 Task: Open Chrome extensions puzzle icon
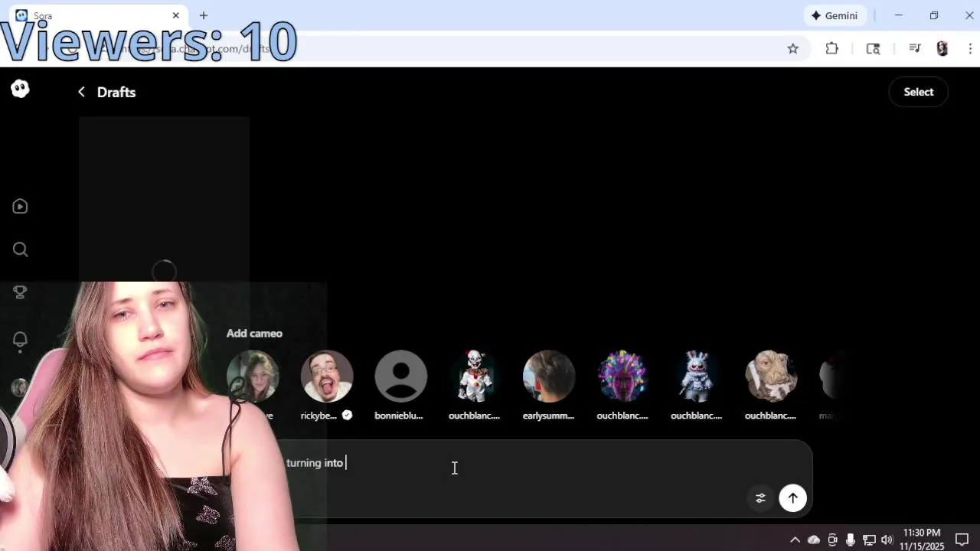(x=831, y=49)
